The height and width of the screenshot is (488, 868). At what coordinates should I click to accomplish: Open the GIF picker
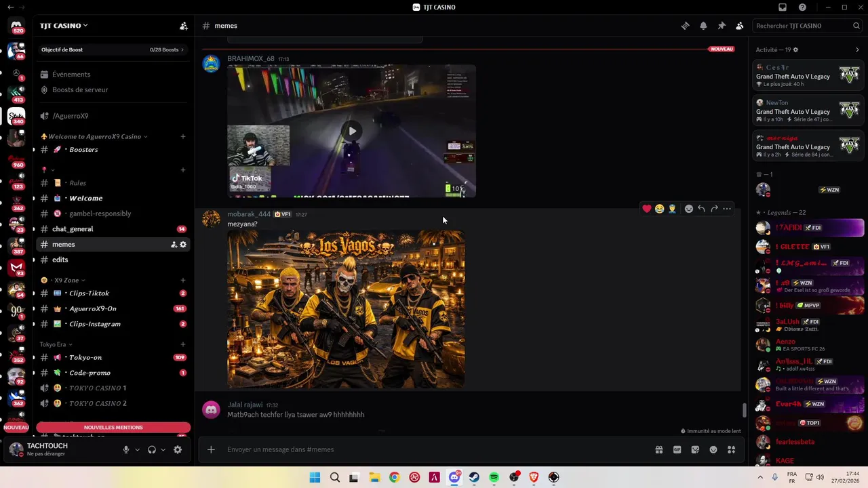pos(677,449)
